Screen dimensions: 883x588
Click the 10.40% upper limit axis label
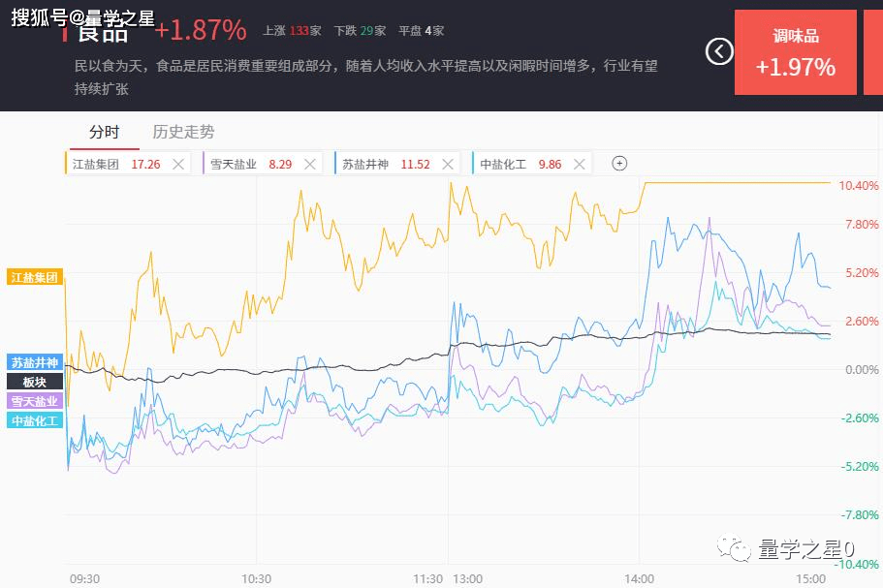click(x=857, y=185)
